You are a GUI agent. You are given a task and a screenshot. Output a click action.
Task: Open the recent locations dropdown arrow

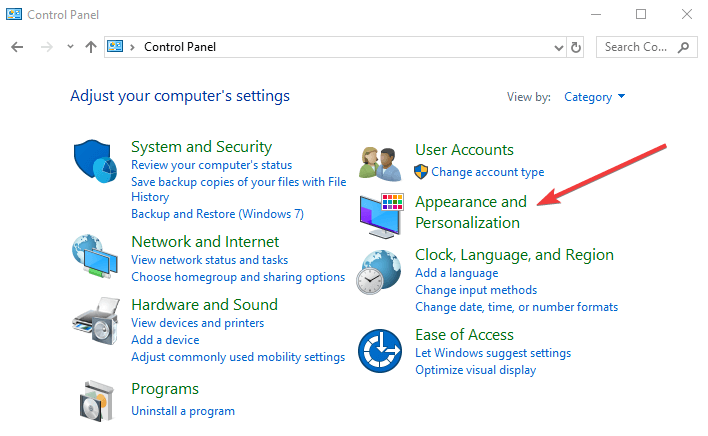pos(70,46)
